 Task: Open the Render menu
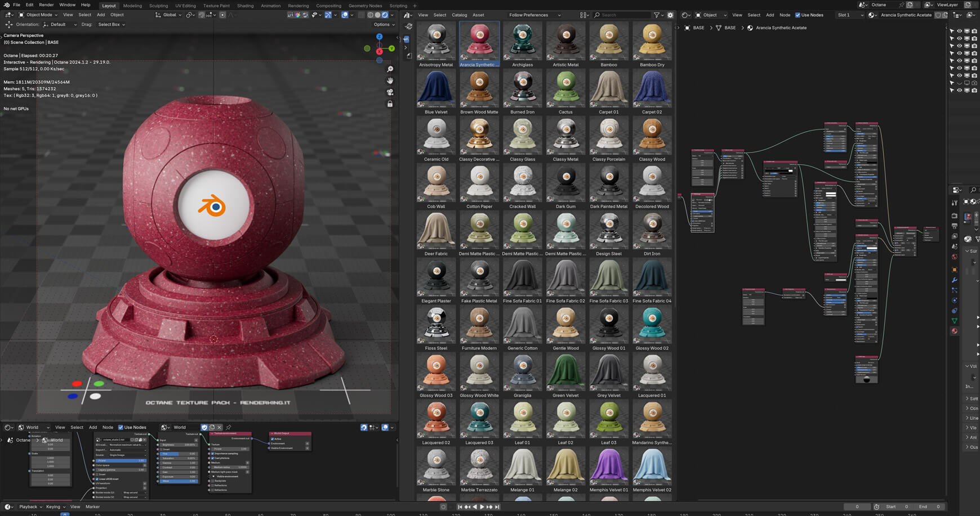pyautogui.click(x=46, y=5)
